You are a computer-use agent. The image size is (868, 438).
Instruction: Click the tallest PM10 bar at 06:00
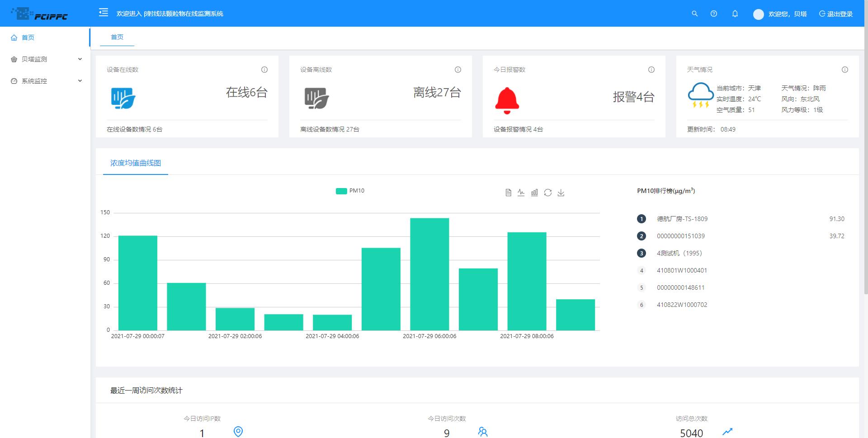coord(429,274)
